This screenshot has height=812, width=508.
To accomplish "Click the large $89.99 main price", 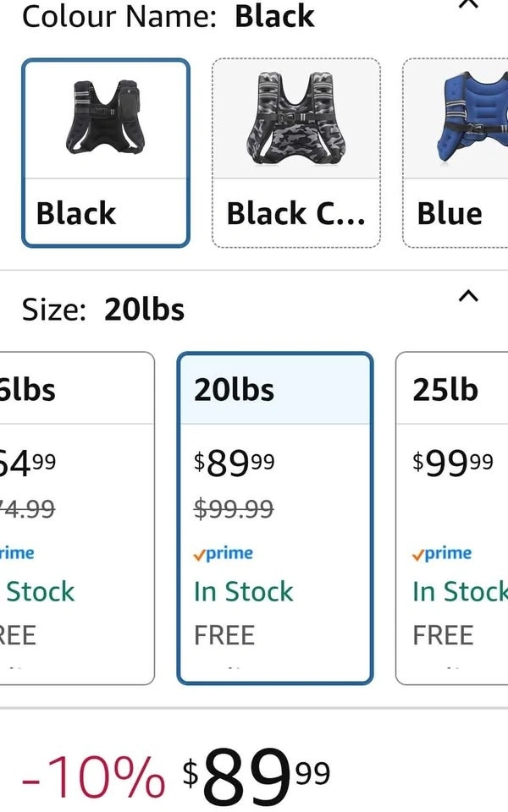I will click(256, 772).
